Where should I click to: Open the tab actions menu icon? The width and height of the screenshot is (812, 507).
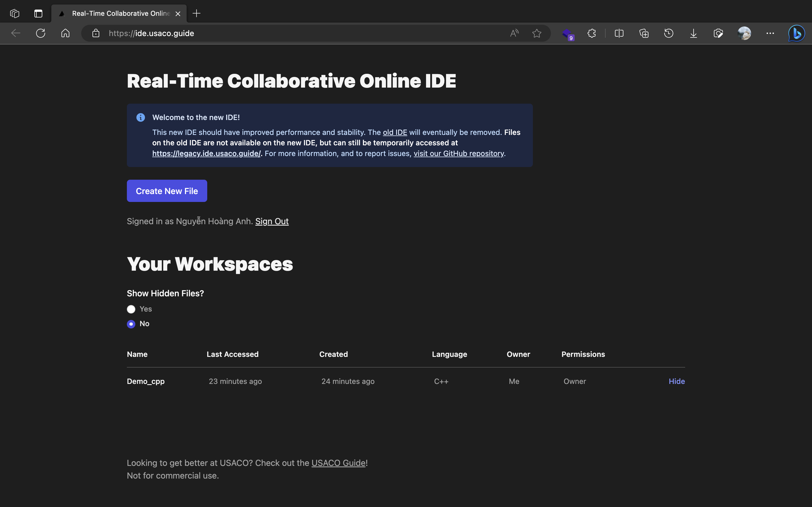tap(38, 14)
